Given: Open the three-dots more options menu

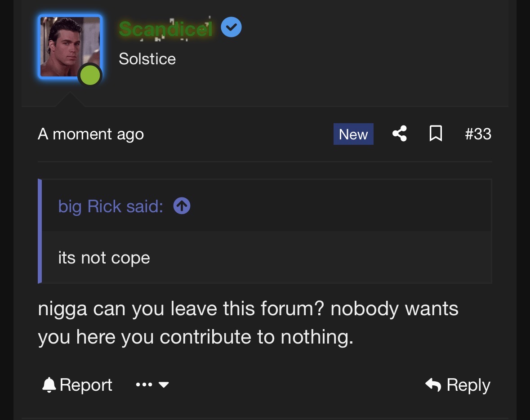Looking at the screenshot, I should tap(143, 385).
